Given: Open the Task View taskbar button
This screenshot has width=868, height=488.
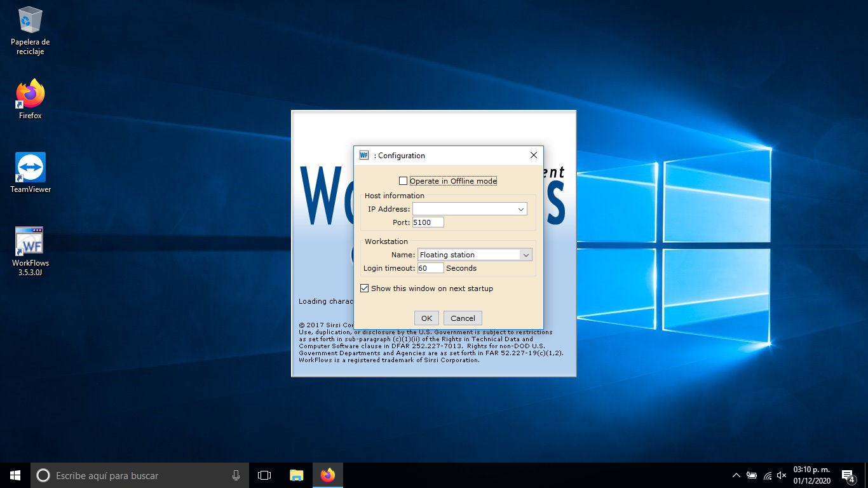Looking at the screenshot, I should pyautogui.click(x=264, y=475).
